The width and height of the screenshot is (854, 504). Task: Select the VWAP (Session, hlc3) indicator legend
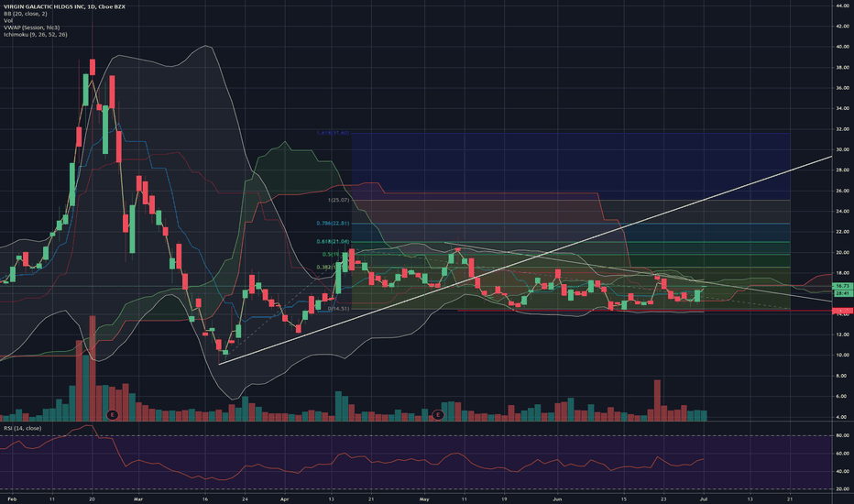click(31, 27)
